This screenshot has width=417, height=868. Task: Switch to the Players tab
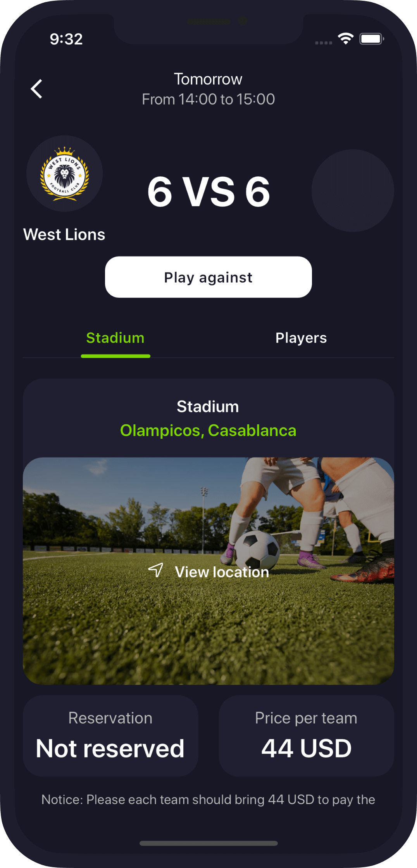[301, 338]
